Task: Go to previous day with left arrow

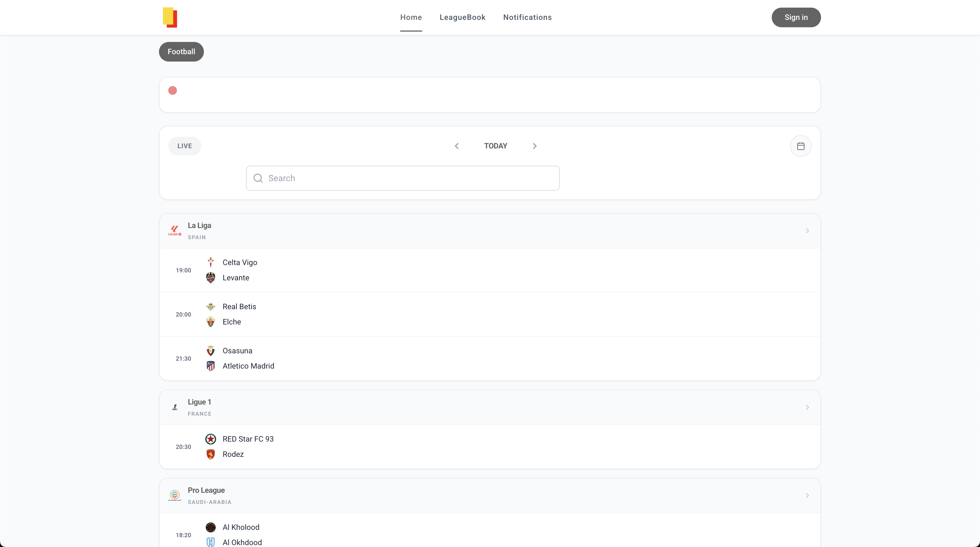Action: (x=457, y=146)
